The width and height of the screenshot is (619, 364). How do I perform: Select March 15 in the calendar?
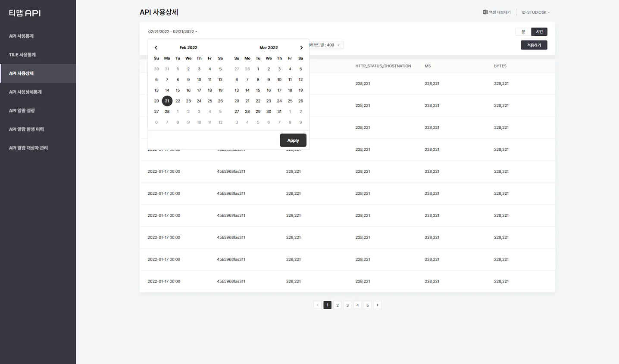(258, 90)
